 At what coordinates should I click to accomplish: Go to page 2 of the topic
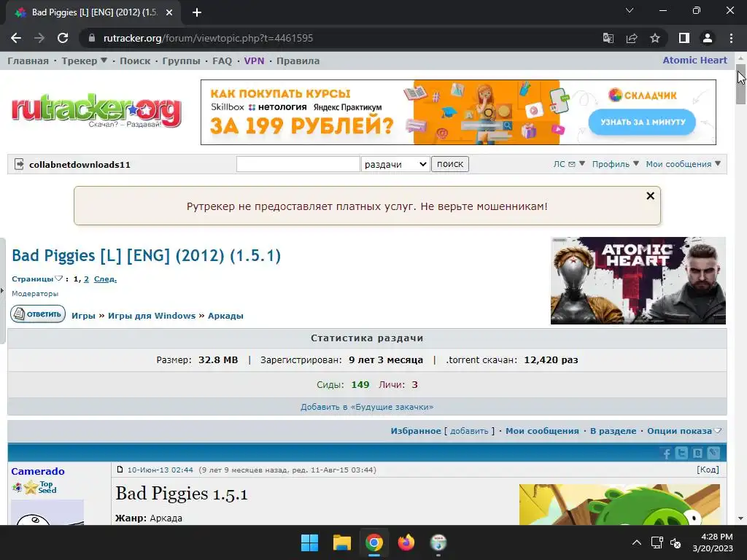click(86, 279)
